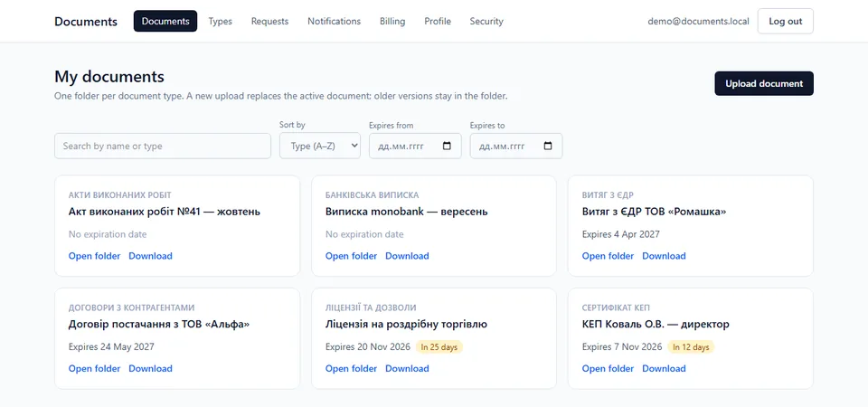
Task: Download КЕП Коваль О.В. — директор
Action: click(665, 368)
